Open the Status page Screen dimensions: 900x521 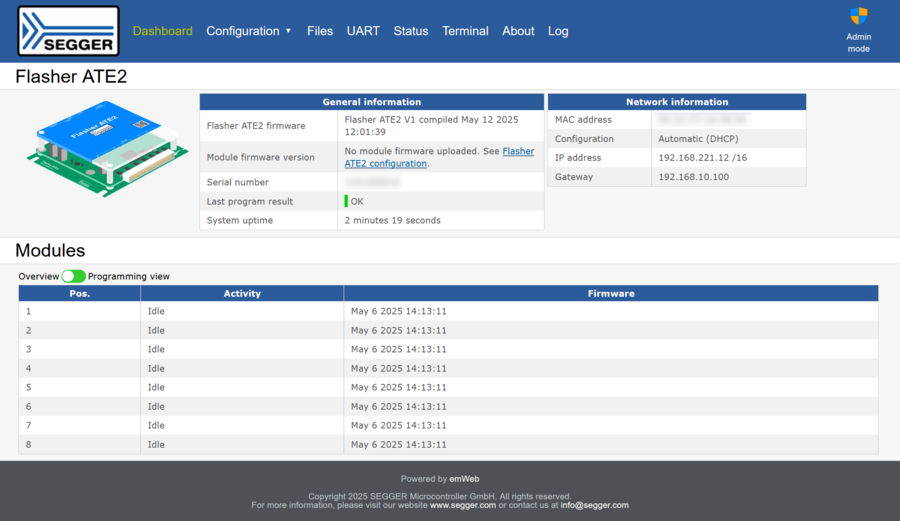[410, 31]
